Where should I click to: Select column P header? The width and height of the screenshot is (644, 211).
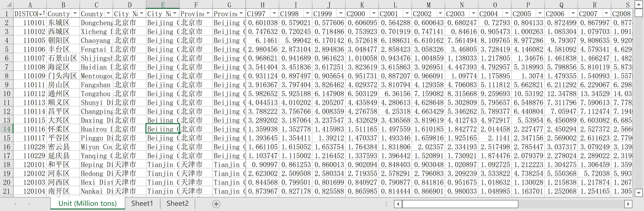pos(528,5)
